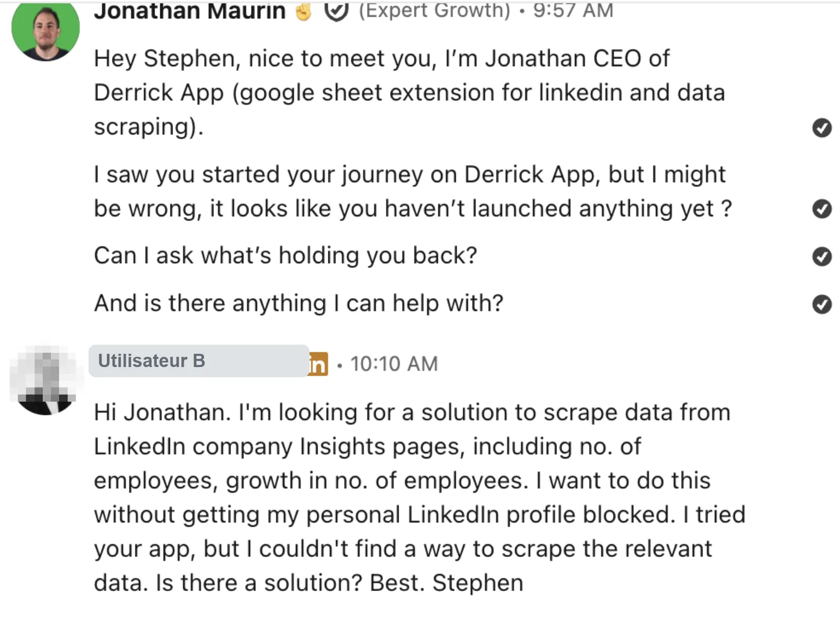
Task: Select the "Hey Stephen, nice to meet you" message
Action: [x=410, y=92]
